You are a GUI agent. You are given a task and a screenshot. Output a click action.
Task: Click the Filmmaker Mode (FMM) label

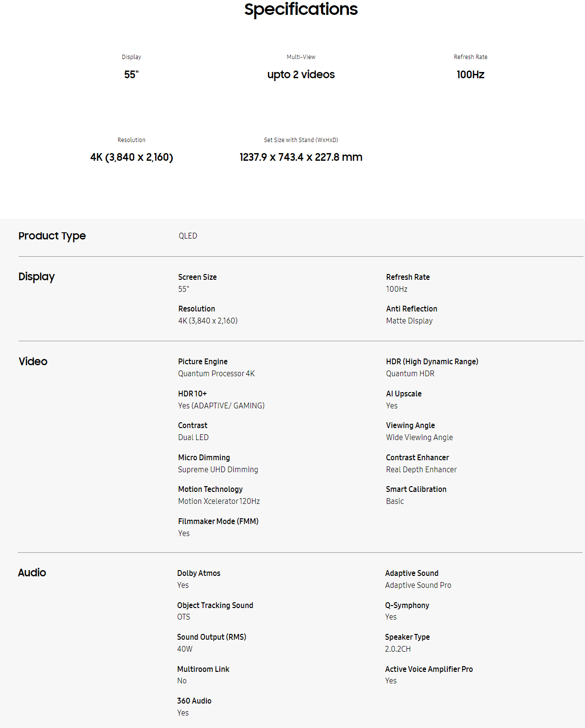point(218,521)
